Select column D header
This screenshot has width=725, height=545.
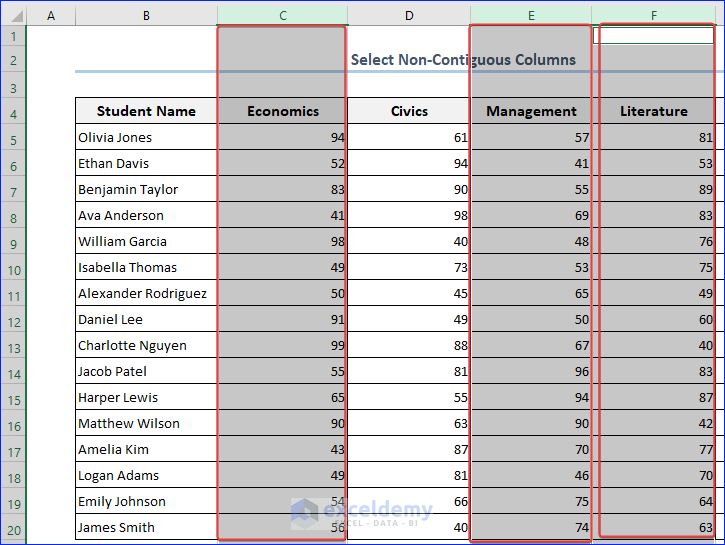tap(409, 15)
